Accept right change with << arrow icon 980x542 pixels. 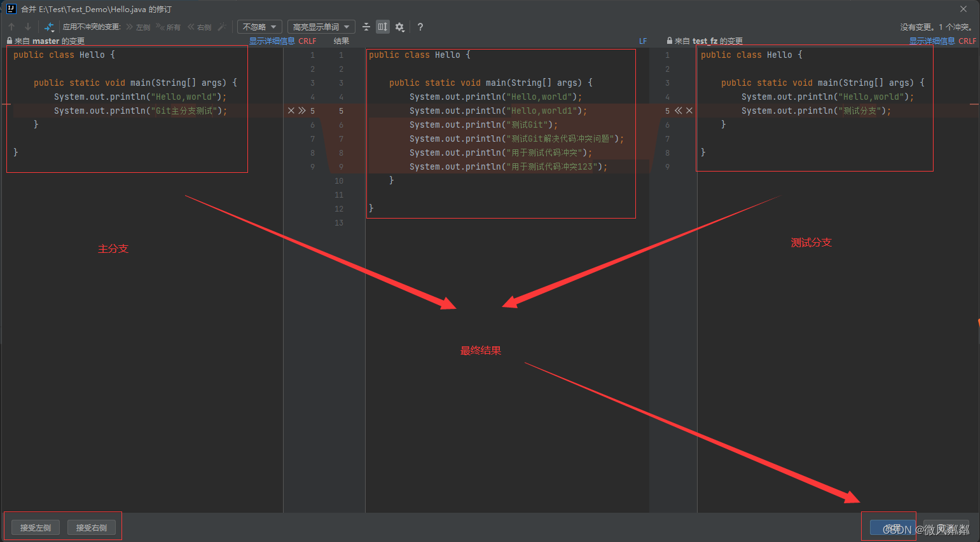678,111
